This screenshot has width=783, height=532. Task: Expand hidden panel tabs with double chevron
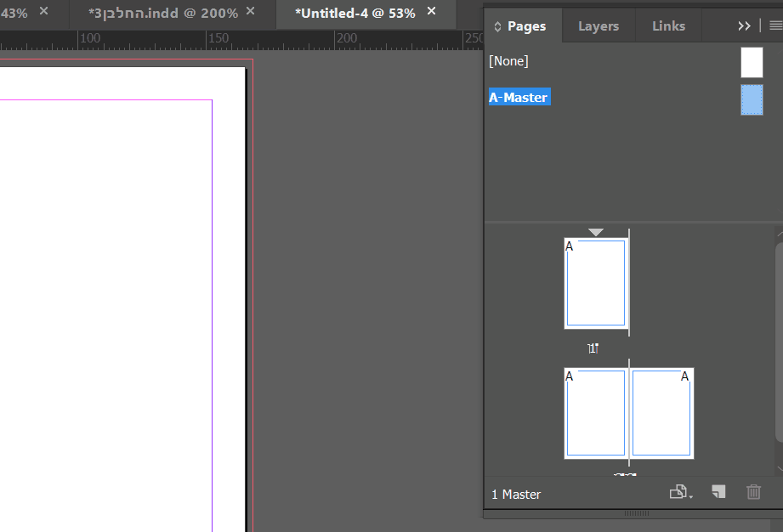tap(744, 26)
